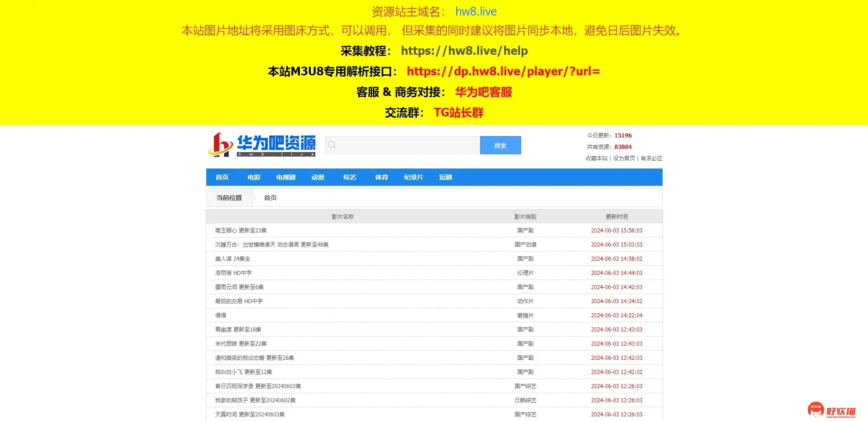Open 春日四班同学录 更新至20240603集 entry
868x421 pixels.
(x=258, y=386)
